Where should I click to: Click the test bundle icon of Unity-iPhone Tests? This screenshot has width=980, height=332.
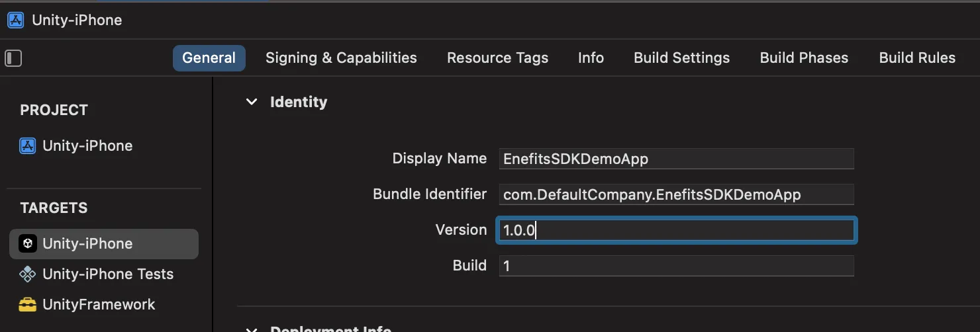tap(27, 274)
